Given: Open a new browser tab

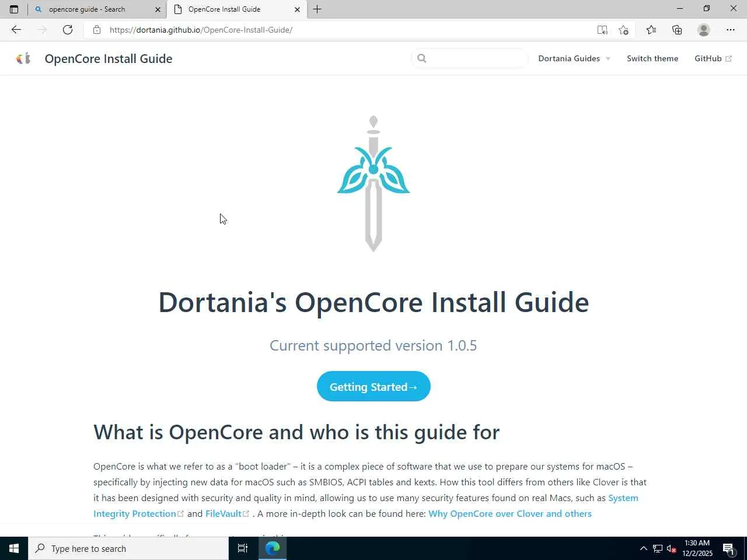Looking at the screenshot, I should click(x=317, y=9).
